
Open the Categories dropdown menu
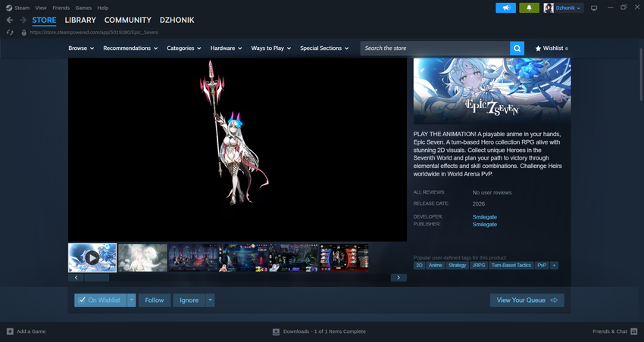pos(183,48)
